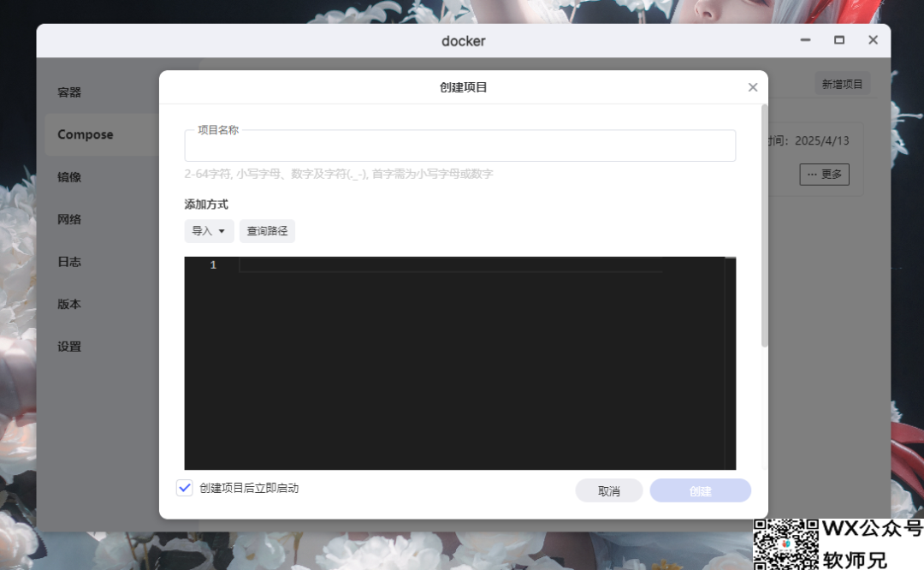Open the 网络 sidebar section
This screenshot has width=924, height=570.
tap(69, 220)
